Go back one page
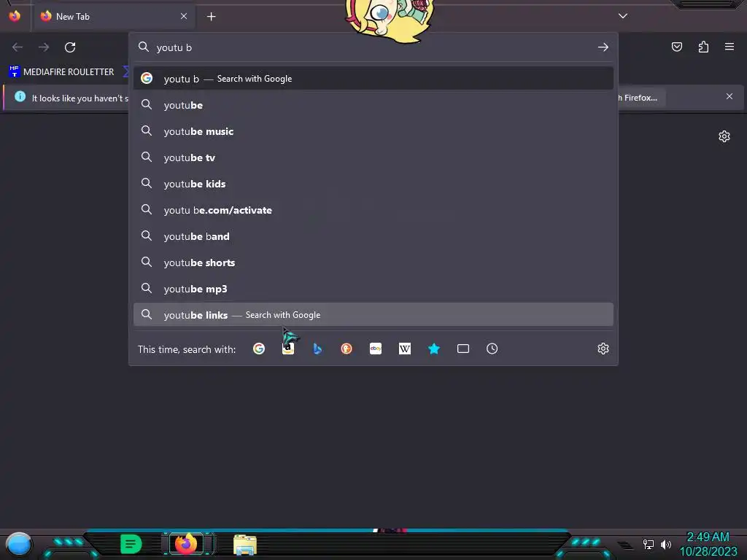The image size is (747, 560). pyautogui.click(x=18, y=47)
